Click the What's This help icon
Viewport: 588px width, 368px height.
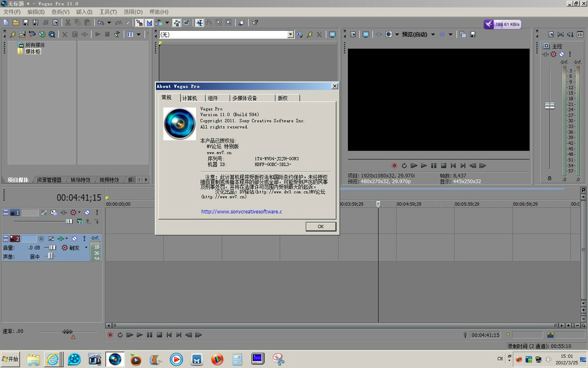click(255, 23)
